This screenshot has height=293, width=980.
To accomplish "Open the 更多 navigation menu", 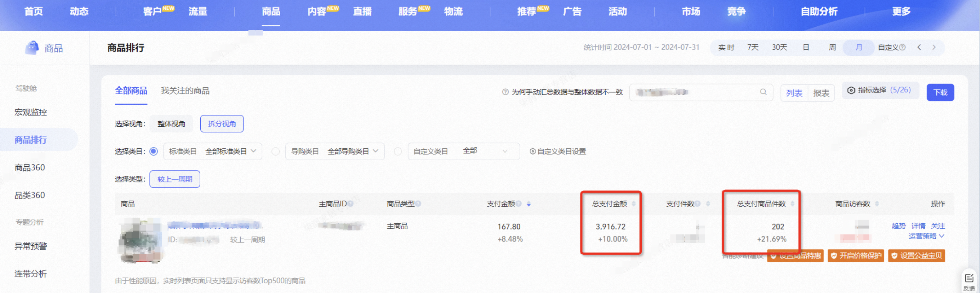I will 901,12.
